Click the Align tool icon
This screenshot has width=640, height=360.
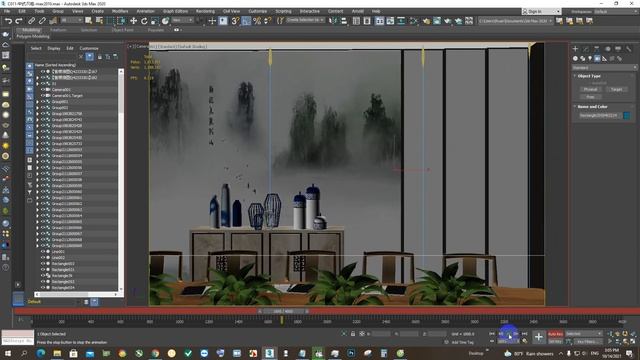click(x=344, y=20)
